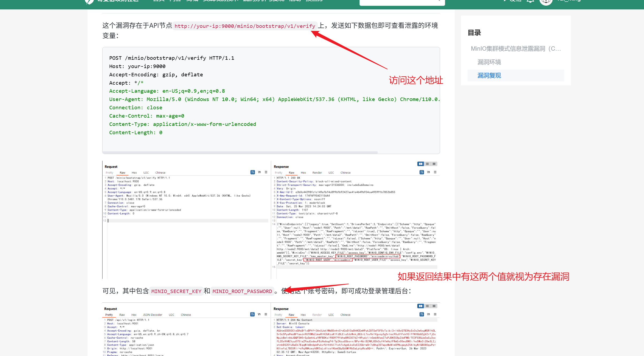Click the user avatar in header
Screen dimensions: 644x356
click(546, 2)
